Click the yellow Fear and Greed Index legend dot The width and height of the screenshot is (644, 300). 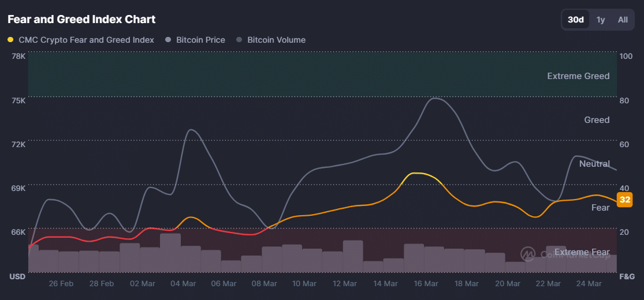[11, 40]
